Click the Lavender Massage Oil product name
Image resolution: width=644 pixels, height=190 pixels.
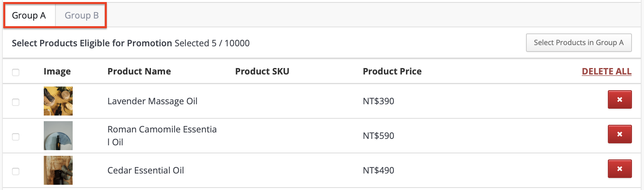[x=152, y=101]
